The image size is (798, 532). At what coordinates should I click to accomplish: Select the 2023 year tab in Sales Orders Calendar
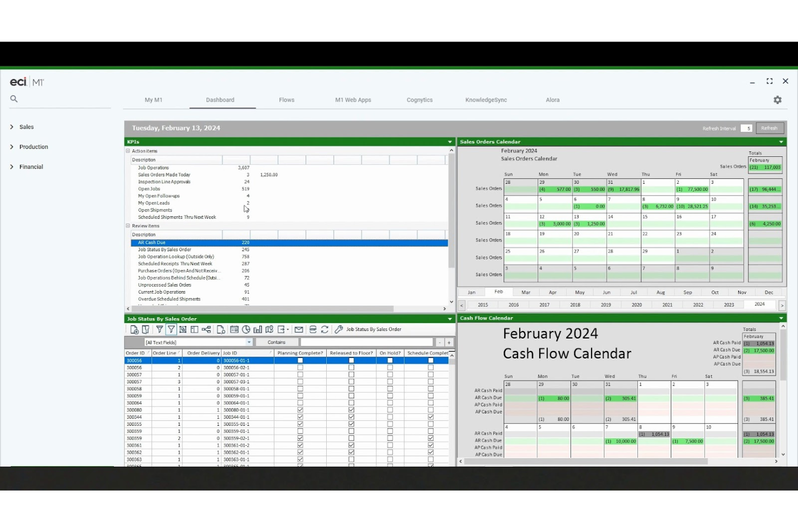tap(729, 305)
